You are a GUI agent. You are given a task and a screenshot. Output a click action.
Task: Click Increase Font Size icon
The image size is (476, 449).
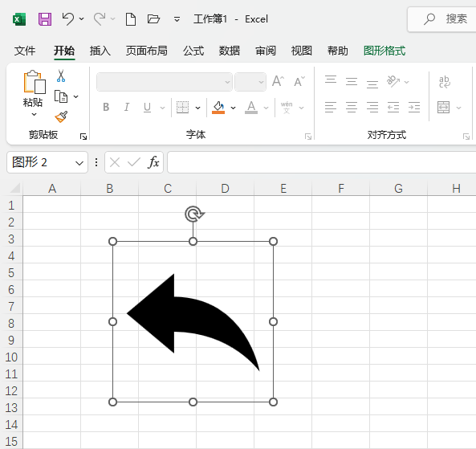pos(278,81)
